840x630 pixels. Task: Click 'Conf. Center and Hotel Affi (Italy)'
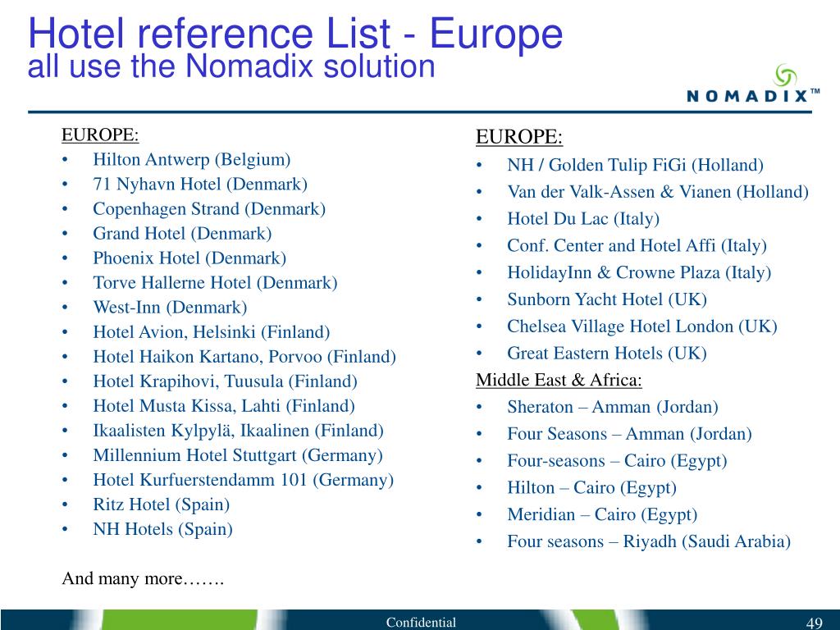point(637,245)
